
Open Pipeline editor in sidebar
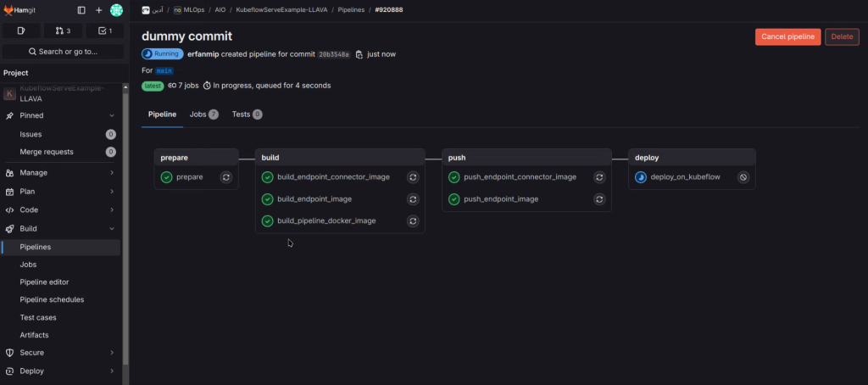point(44,282)
